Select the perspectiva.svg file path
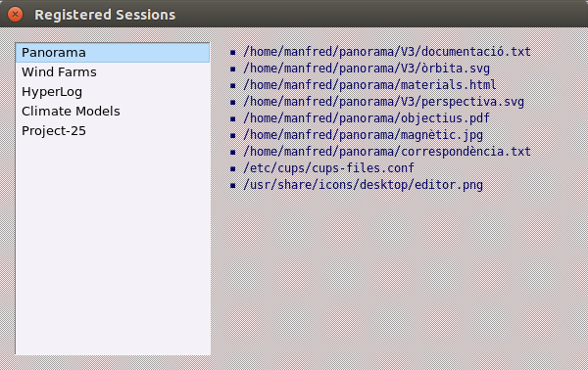 [383, 102]
